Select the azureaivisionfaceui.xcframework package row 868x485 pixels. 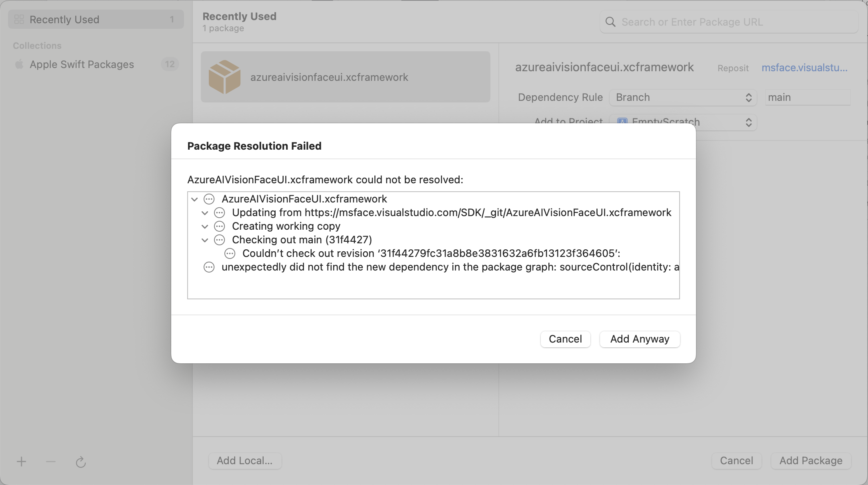click(346, 77)
